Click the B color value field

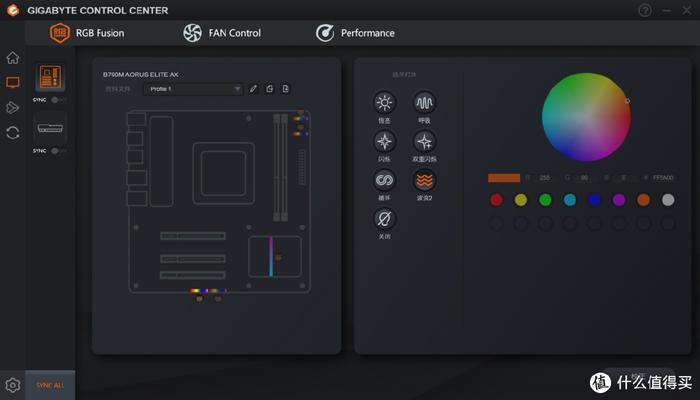(624, 178)
